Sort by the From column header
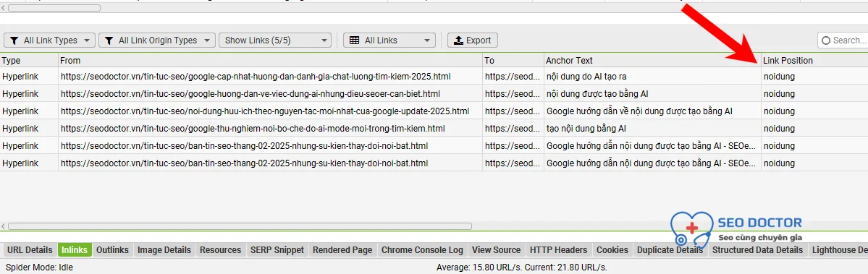This screenshot has height=274, width=868. (270, 60)
